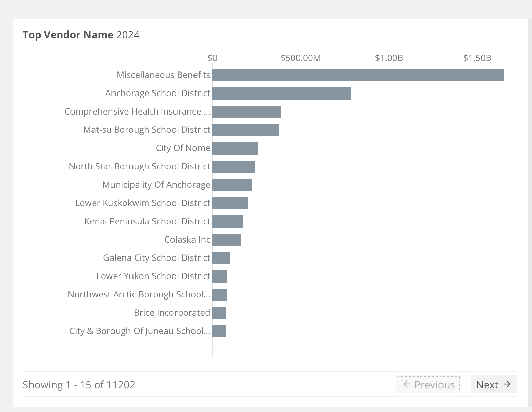Click the disabled Previous page button
This screenshot has height=412, width=532.
(428, 384)
